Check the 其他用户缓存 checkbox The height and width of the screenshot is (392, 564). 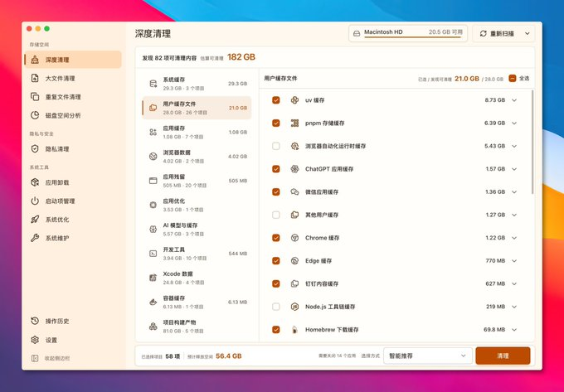click(276, 215)
